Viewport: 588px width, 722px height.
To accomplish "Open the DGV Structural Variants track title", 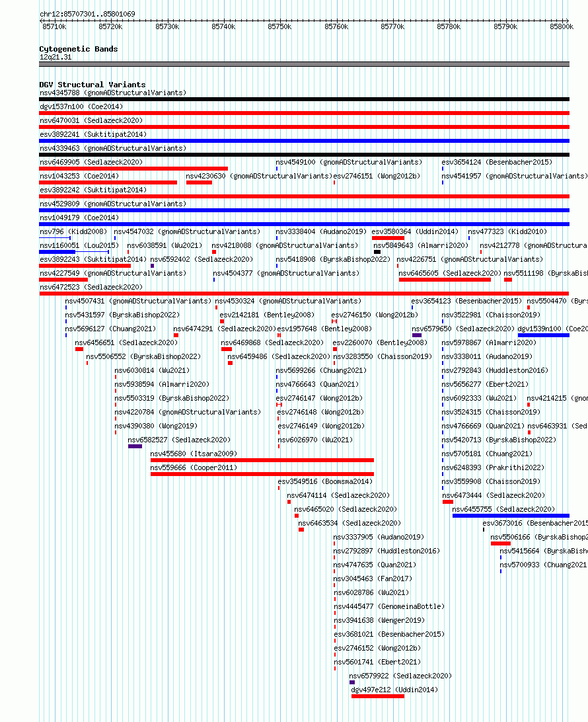I will (x=92, y=85).
